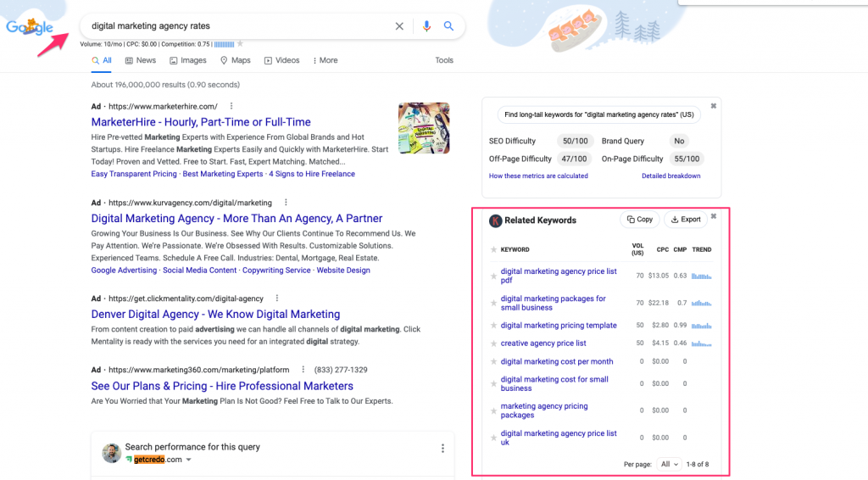This screenshot has width=868, height=480.
Task: View trend chart for price list pdf
Action: coord(701,276)
